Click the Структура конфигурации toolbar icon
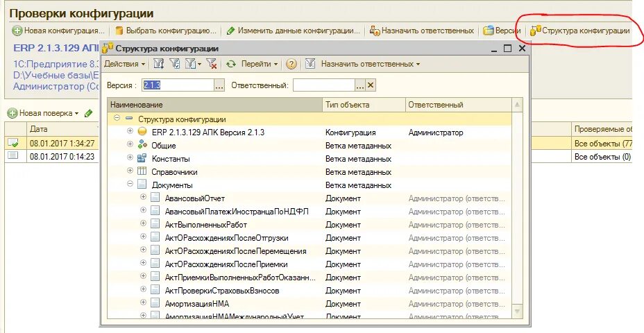Screen dimensions: 644x333 535,31
